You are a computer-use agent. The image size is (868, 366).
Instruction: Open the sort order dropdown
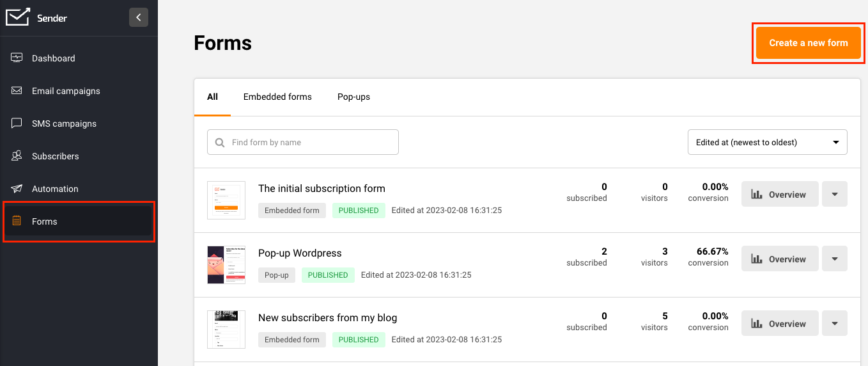[x=767, y=142]
